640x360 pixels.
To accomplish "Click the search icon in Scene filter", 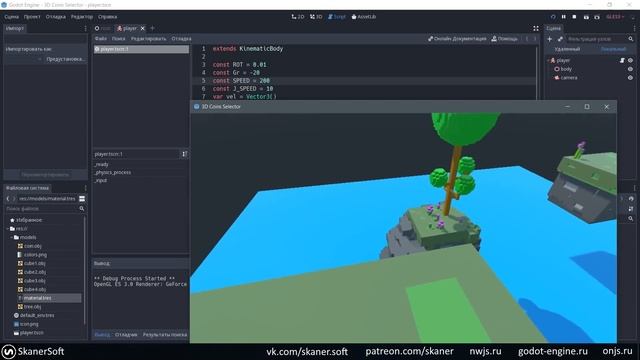I will 631,39.
